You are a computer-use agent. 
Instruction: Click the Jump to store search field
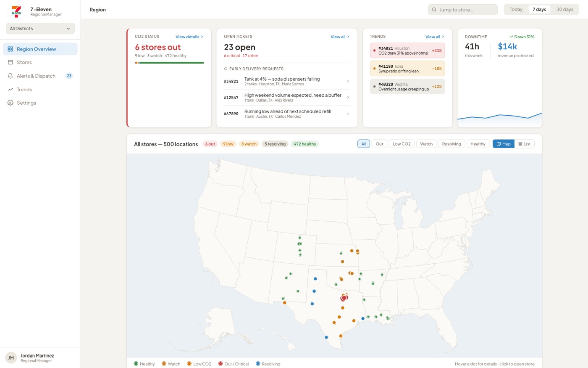463,10
